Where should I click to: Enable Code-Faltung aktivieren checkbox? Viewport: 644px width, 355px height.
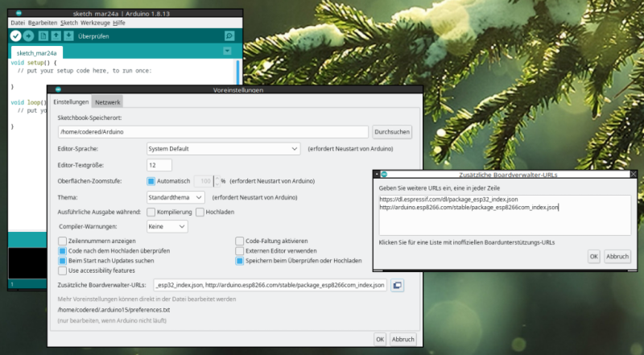coord(239,241)
